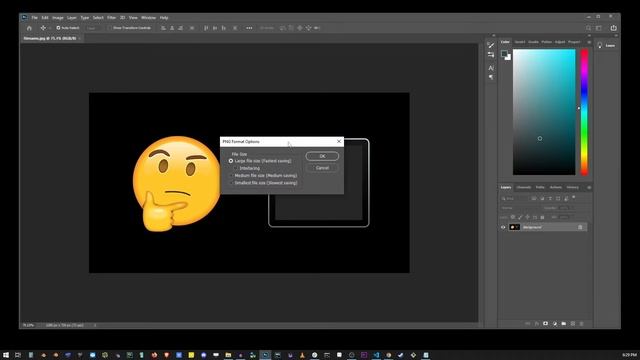The image size is (640, 360).
Task: Click New group folder icon in Layers panel
Action: 564,324
